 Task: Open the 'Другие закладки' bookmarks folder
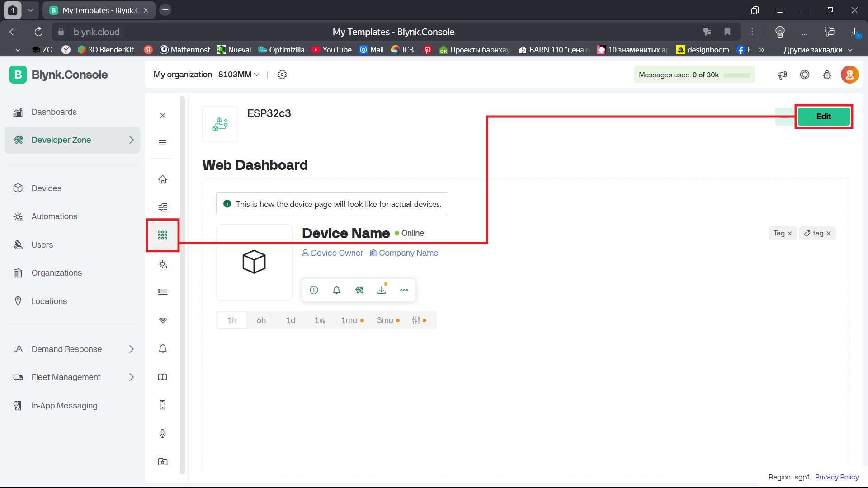[x=817, y=50]
